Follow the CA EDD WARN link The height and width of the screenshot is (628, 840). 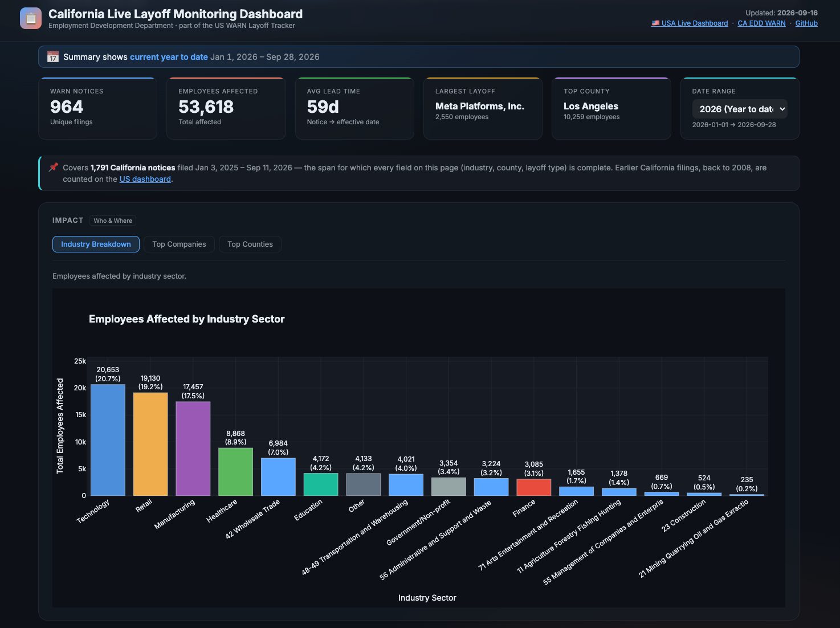click(761, 23)
